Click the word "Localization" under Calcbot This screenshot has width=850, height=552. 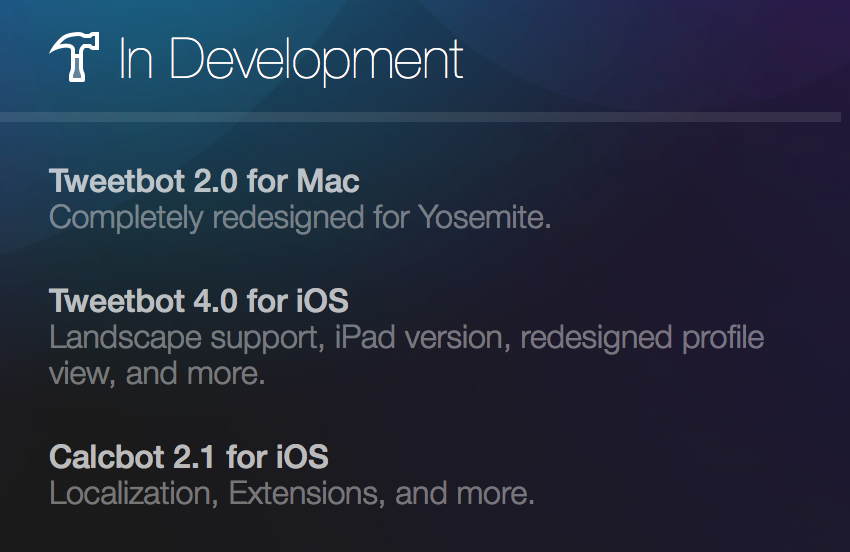click(134, 493)
